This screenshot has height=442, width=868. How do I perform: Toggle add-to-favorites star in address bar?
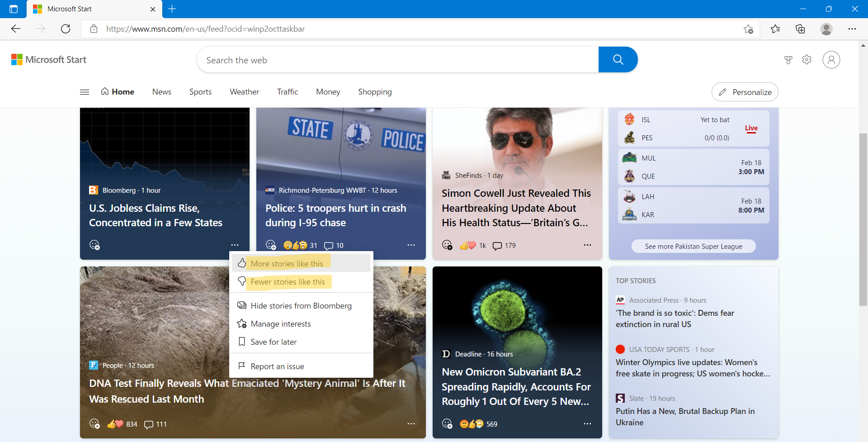coord(749,29)
